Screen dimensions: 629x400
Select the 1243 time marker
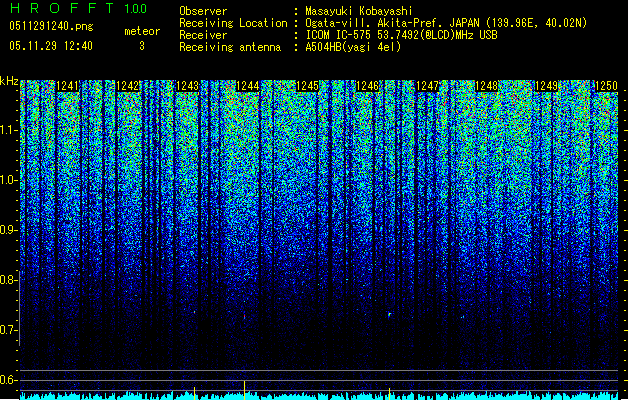coord(187,86)
